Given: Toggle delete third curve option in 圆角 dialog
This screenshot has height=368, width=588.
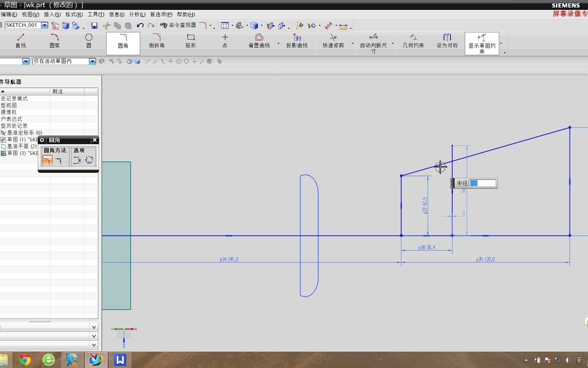Looking at the screenshot, I should coord(77,160).
